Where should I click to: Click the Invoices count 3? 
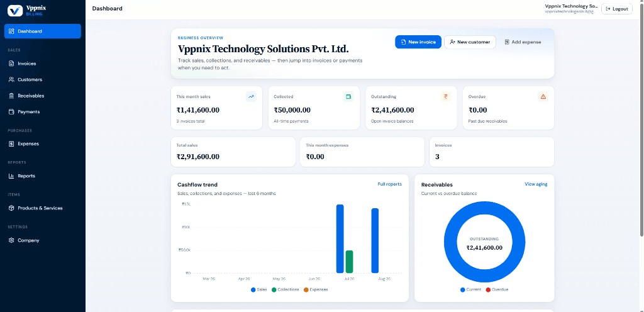click(437, 157)
